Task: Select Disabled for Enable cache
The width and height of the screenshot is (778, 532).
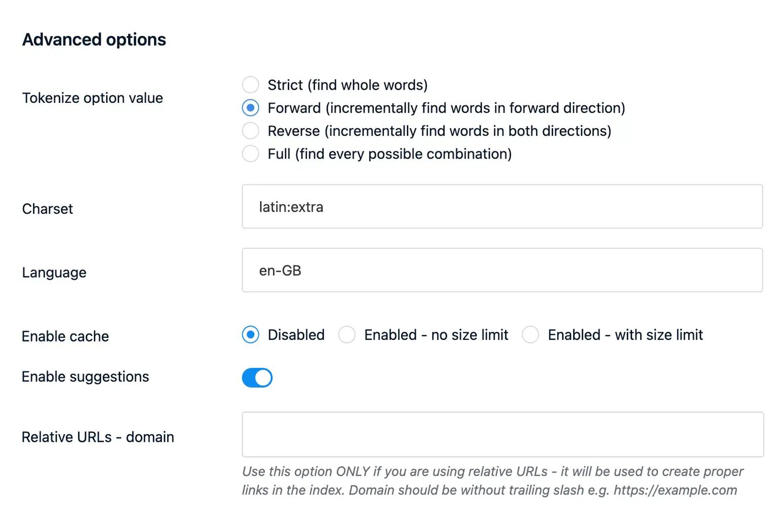Action: tap(250, 334)
